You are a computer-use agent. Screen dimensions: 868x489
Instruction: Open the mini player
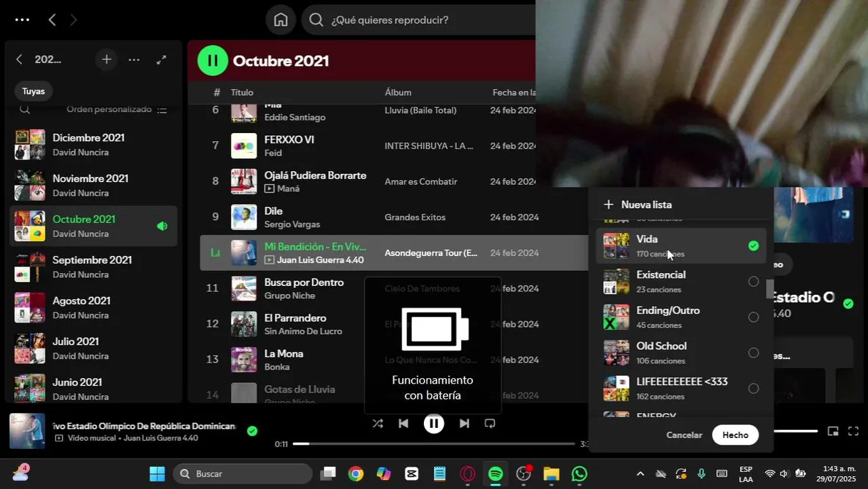[833, 431]
